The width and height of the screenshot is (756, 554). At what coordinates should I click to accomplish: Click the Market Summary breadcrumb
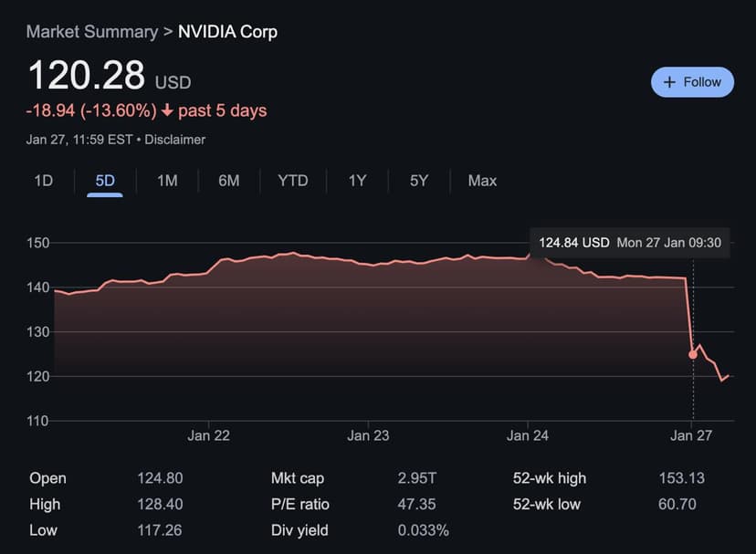pos(91,32)
